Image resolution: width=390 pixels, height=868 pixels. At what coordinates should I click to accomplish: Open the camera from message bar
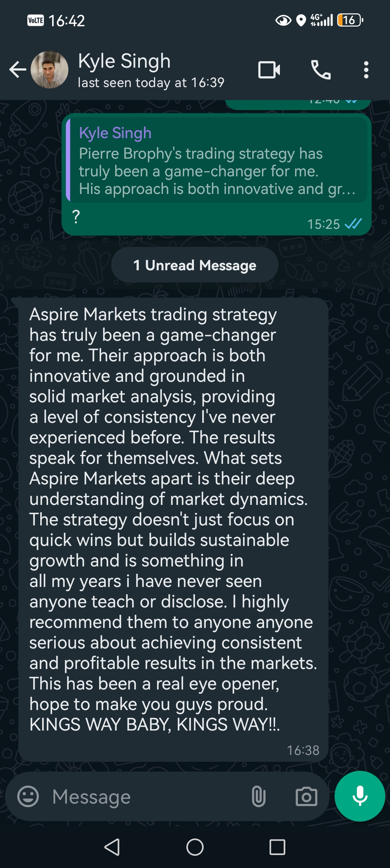point(307,796)
